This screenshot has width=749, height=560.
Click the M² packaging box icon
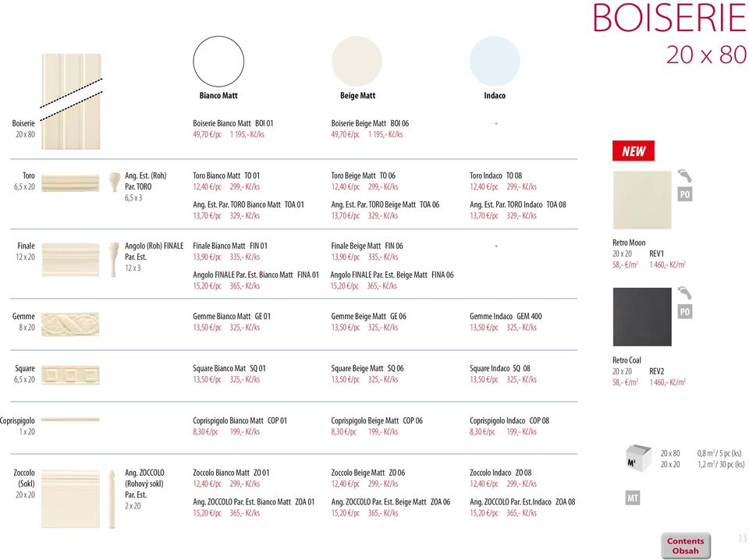coord(638,458)
